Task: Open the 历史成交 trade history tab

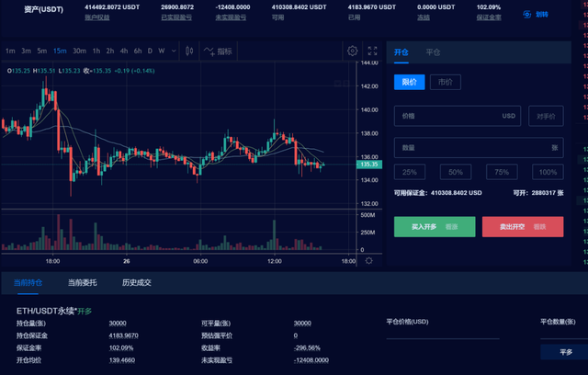Action: tap(137, 283)
